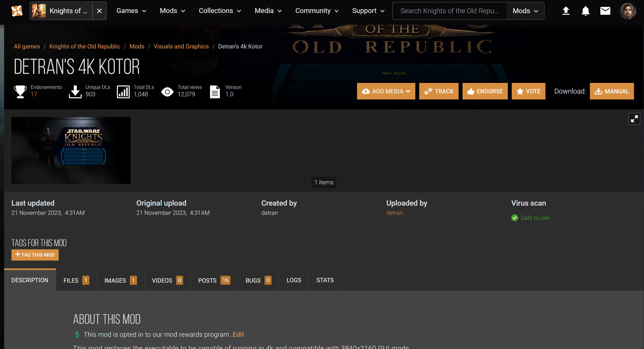This screenshot has width=644, height=349.
Task: Expand the Collections menu
Action: click(220, 11)
